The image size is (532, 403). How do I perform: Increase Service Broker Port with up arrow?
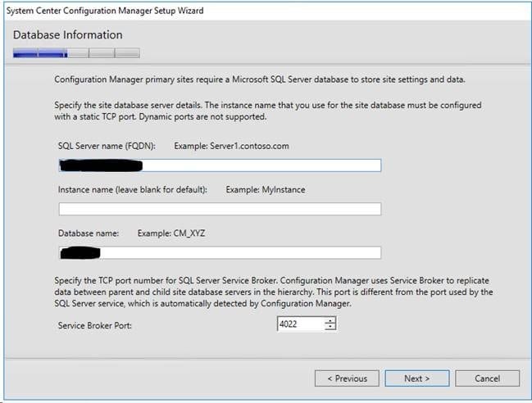330,320
